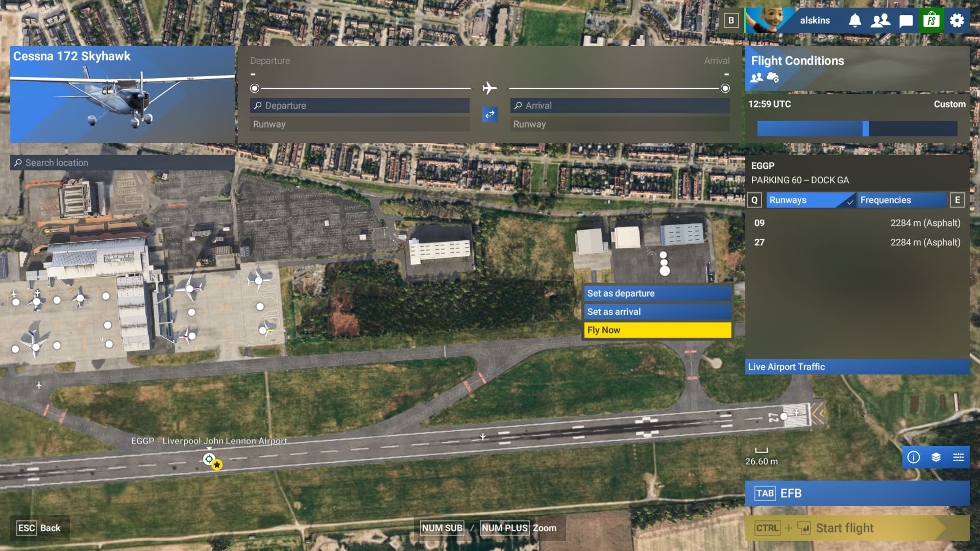The width and height of the screenshot is (980, 551).
Task: Choose Fly Now from context menu
Action: click(657, 330)
